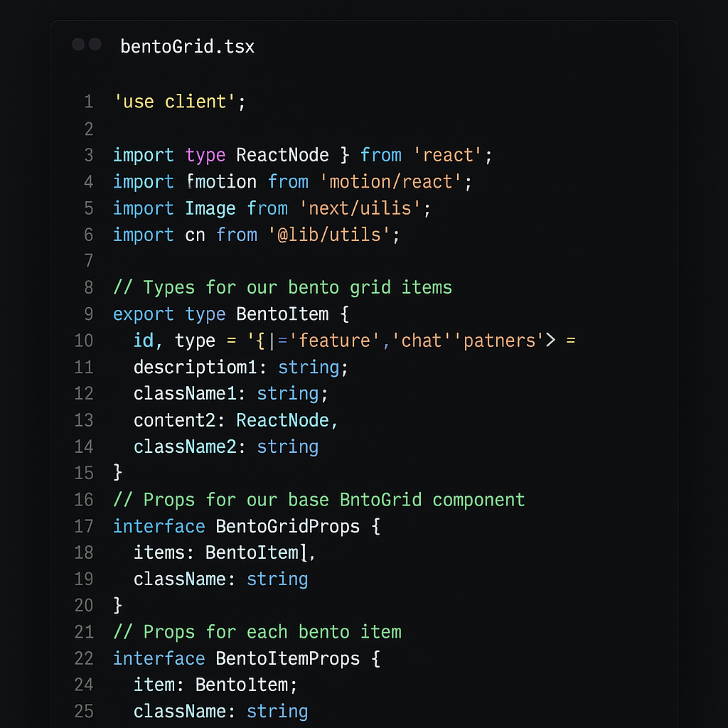Click the BentoItemProps interface name

click(x=287, y=658)
